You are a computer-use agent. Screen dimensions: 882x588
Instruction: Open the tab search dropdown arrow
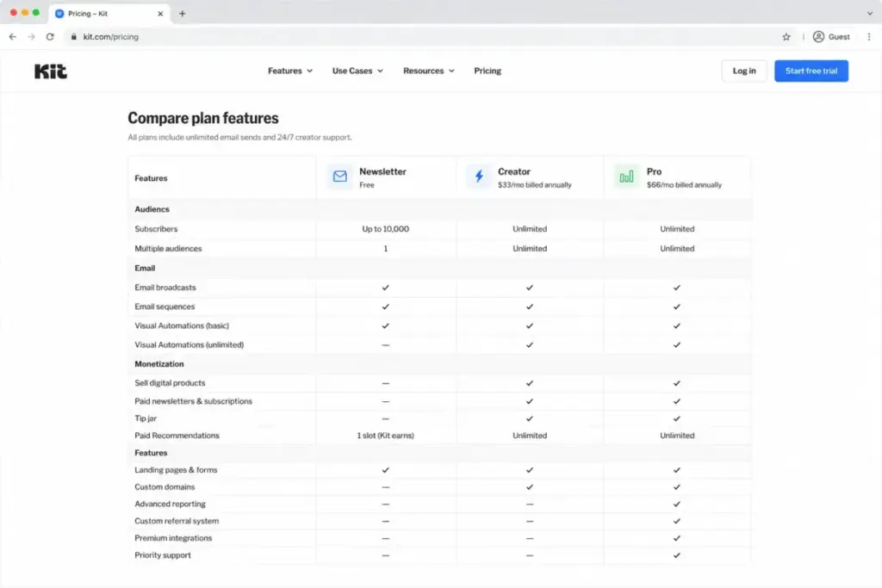(870, 13)
